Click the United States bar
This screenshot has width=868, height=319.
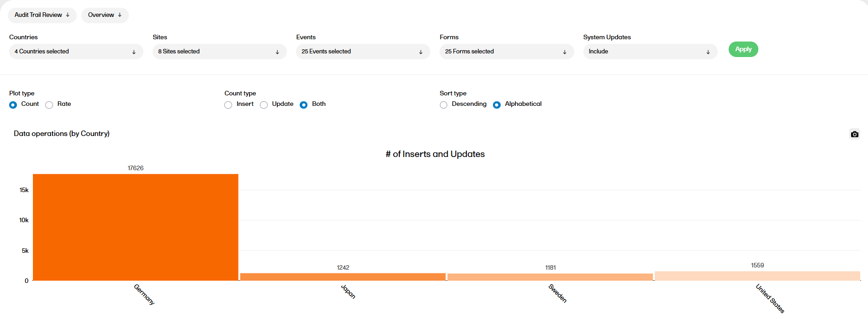[757, 276]
